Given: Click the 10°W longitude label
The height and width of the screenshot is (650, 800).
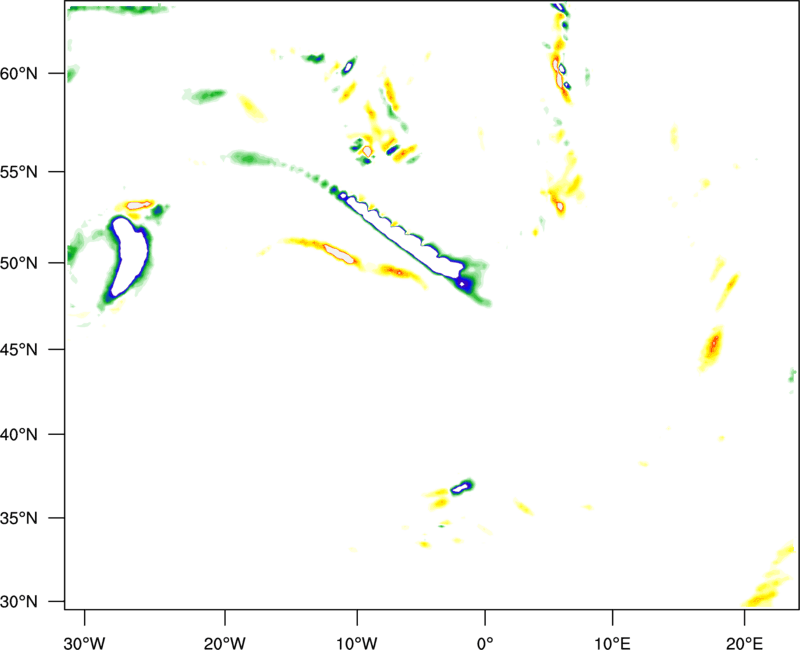Looking at the screenshot, I should [x=357, y=643].
